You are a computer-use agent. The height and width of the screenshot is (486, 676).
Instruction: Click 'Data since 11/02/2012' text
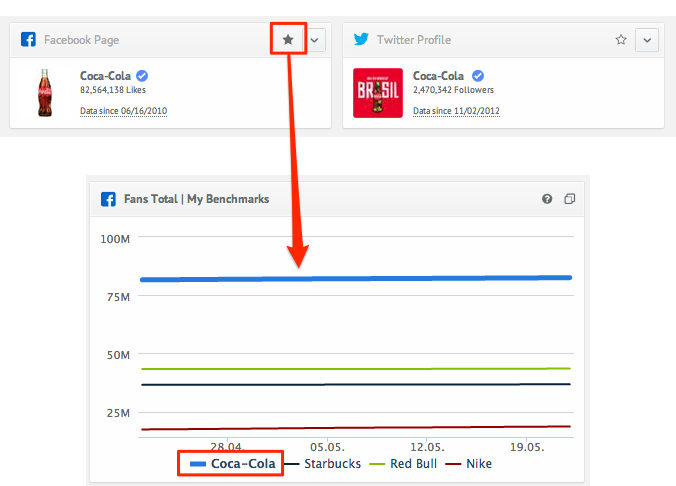coord(456,111)
